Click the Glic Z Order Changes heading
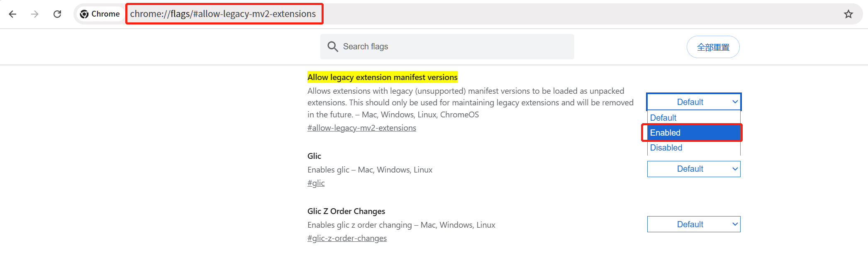This screenshot has height=253, width=868. (346, 211)
